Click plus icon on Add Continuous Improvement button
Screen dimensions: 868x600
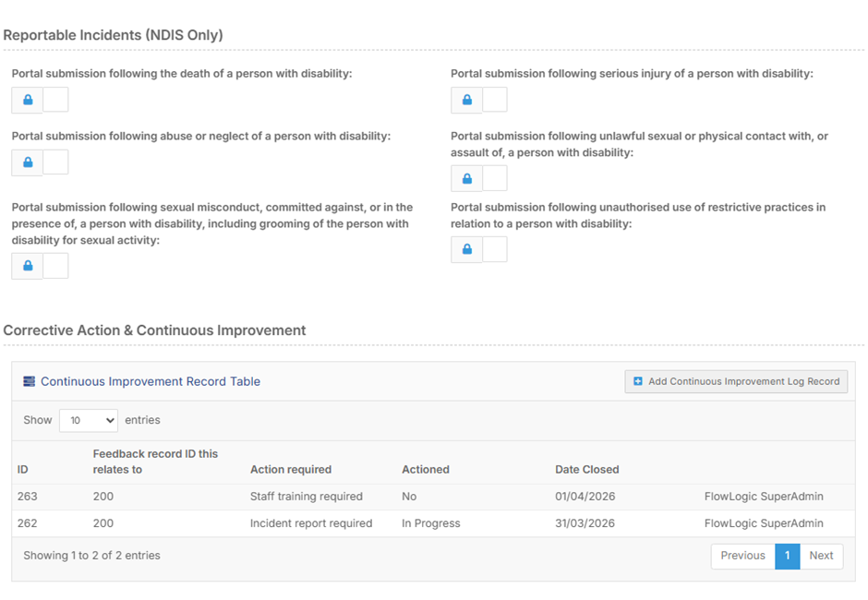[638, 381]
